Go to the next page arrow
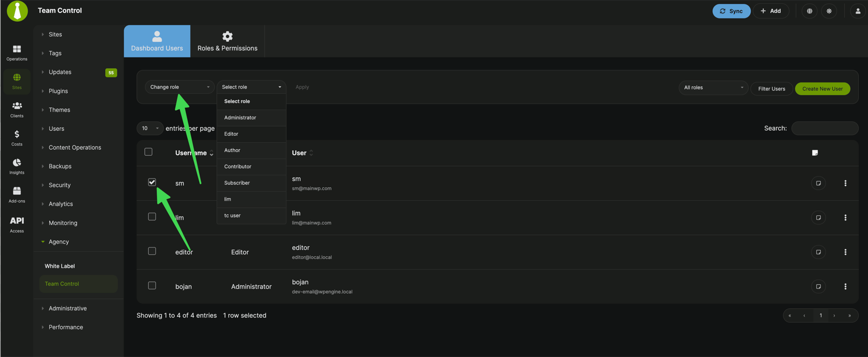The width and height of the screenshot is (868, 357). [834, 315]
